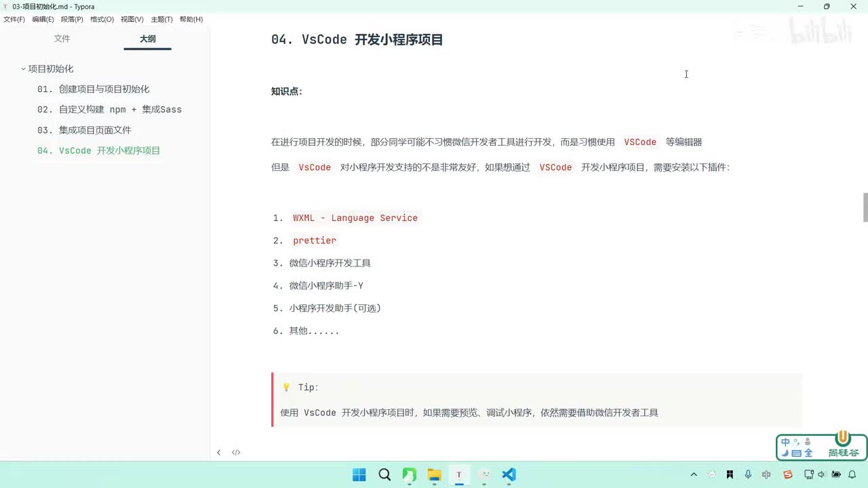This screenshot has width=868, height=488.
Task: Open File Explorer from taskbar
Action: click(x=434, y=474)
